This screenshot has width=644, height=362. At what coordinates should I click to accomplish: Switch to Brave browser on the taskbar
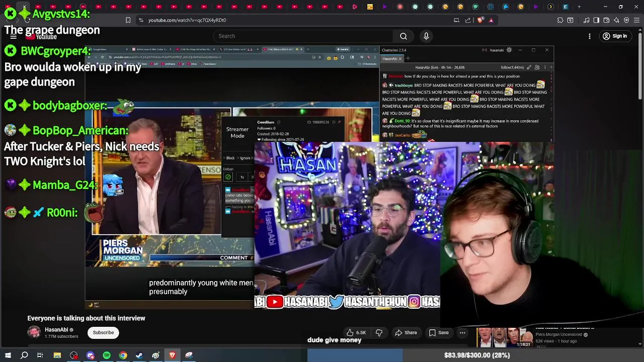[172, 355]
